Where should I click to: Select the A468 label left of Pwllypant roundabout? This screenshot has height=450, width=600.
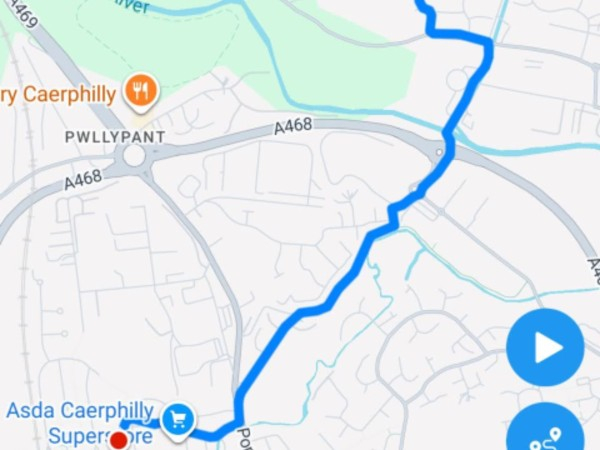click(83, 180)
